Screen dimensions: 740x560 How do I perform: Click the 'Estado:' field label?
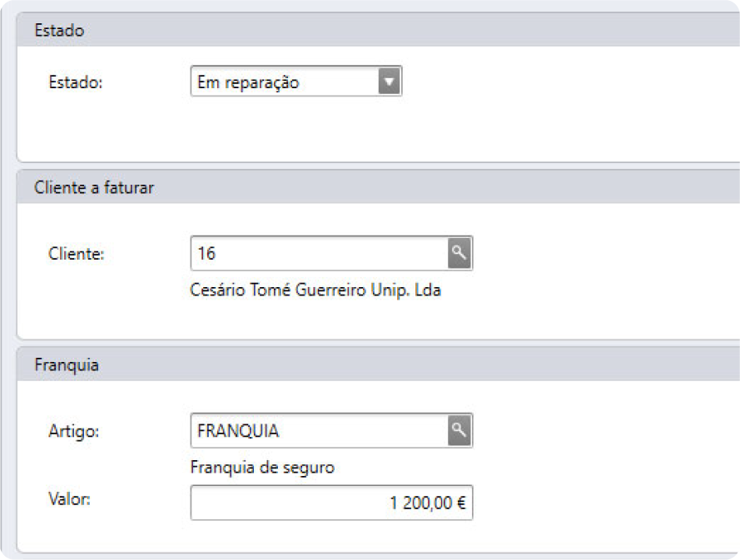point(75,82)
